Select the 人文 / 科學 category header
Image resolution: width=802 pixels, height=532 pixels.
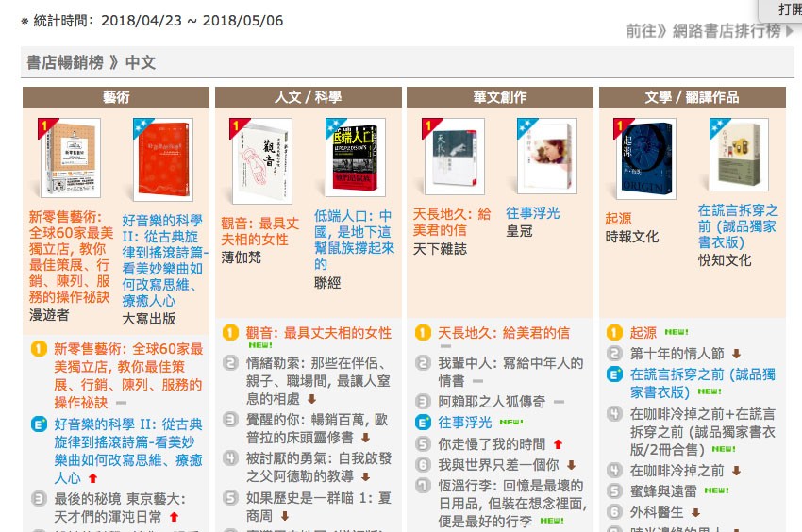308,97
